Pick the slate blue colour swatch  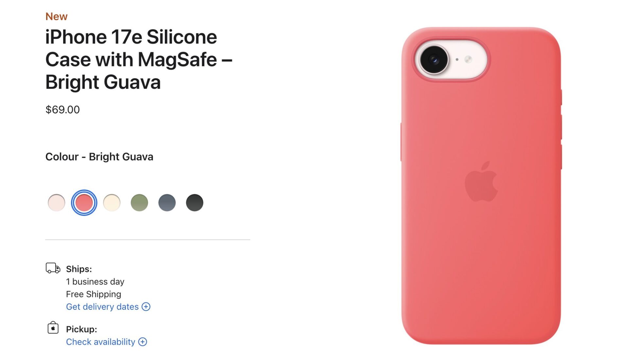tap(167, 203)
